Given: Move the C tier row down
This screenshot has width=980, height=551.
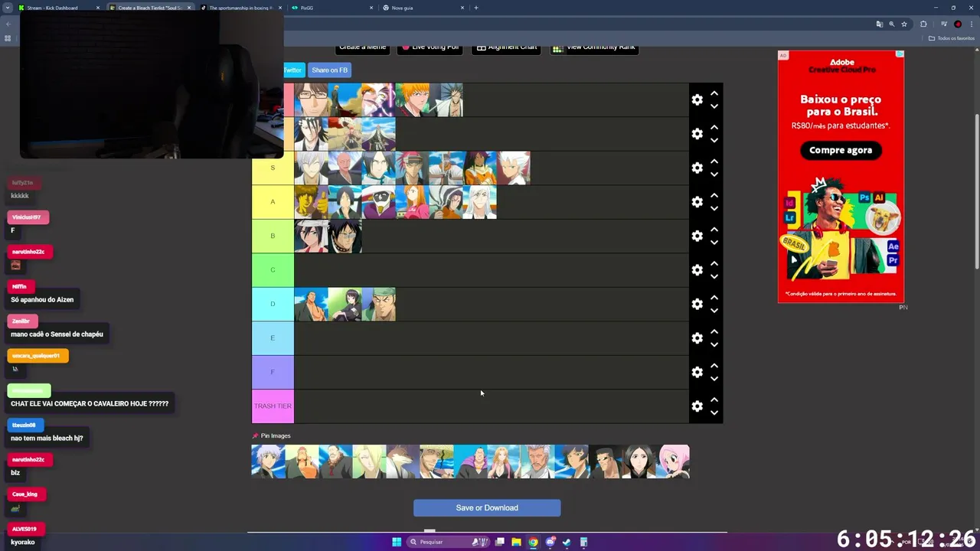Looking at the screenshot, I should tap(714, 276).
